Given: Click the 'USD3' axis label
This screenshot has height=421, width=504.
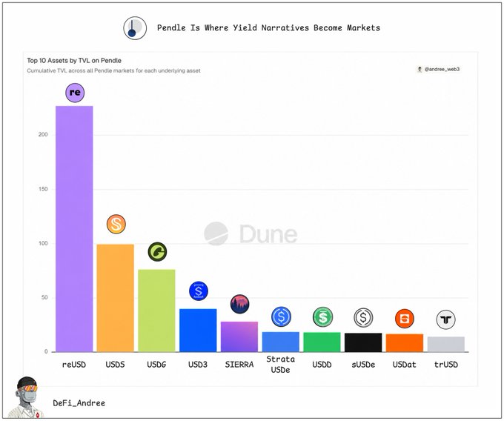Looking at the screenshot, I should [198, 365].
